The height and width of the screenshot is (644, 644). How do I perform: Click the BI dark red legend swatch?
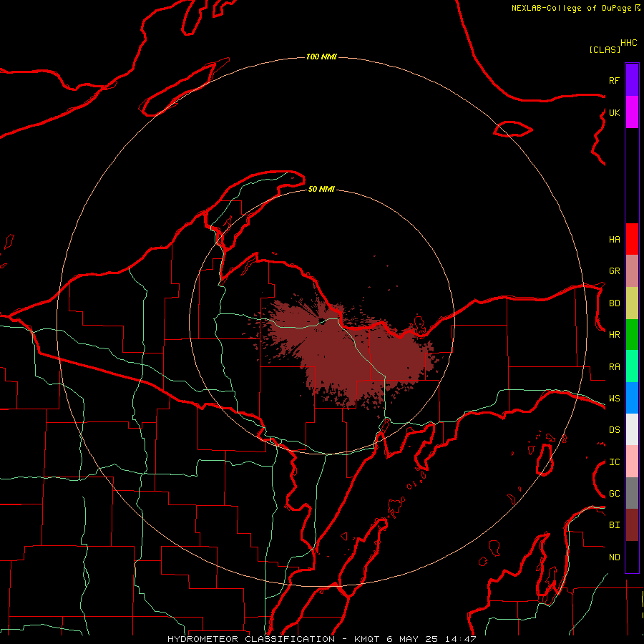tap(632, 525)
